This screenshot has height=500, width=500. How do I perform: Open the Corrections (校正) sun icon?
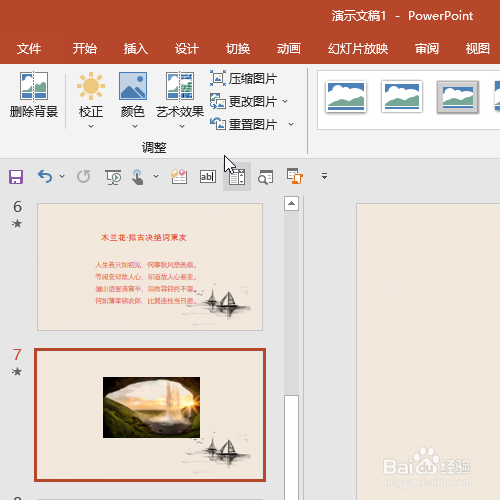(x=91, y=86)
